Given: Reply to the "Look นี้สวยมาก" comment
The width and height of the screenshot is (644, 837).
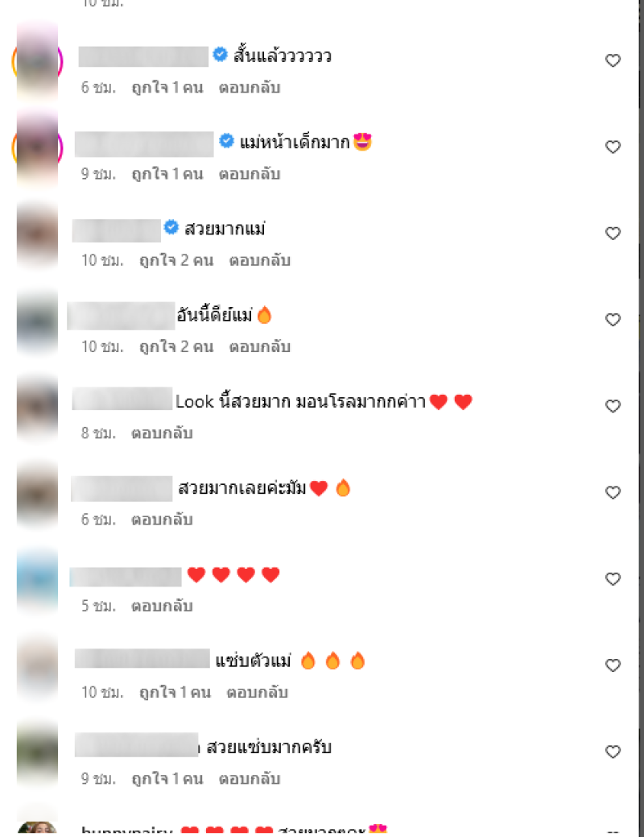Looking at the screenshot, I should coord(162,433).
